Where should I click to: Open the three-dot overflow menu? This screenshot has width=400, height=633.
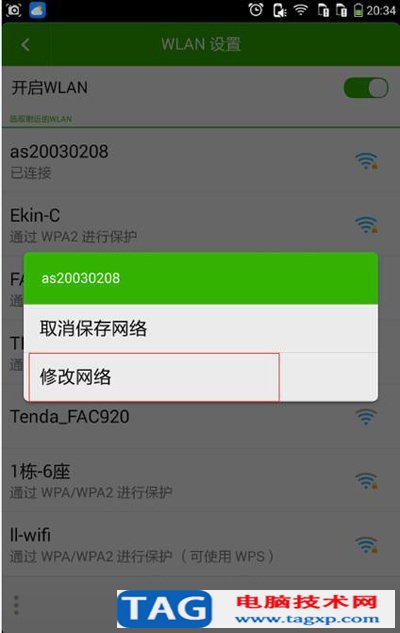tap(16, 605)
